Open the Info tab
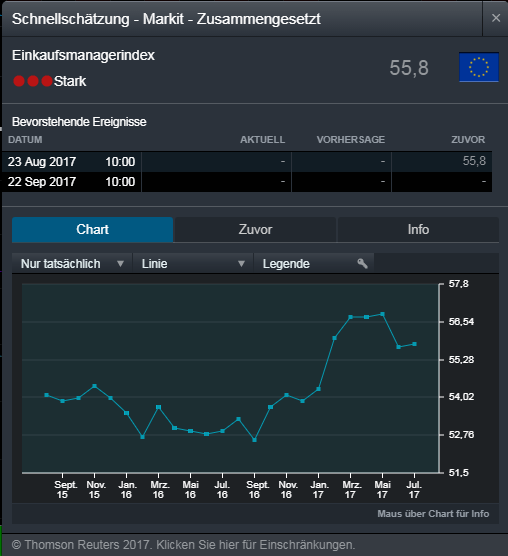Screen dimensions: 508x556 pos(418,229)
